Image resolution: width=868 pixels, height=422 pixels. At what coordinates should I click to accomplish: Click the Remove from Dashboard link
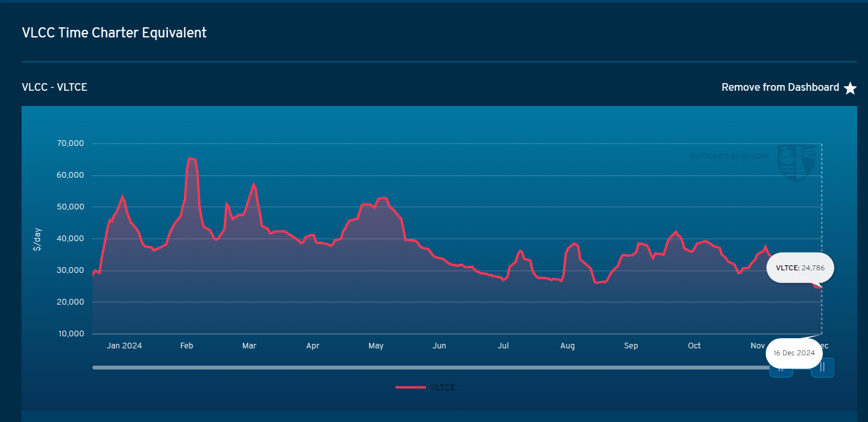coord(780,88)
